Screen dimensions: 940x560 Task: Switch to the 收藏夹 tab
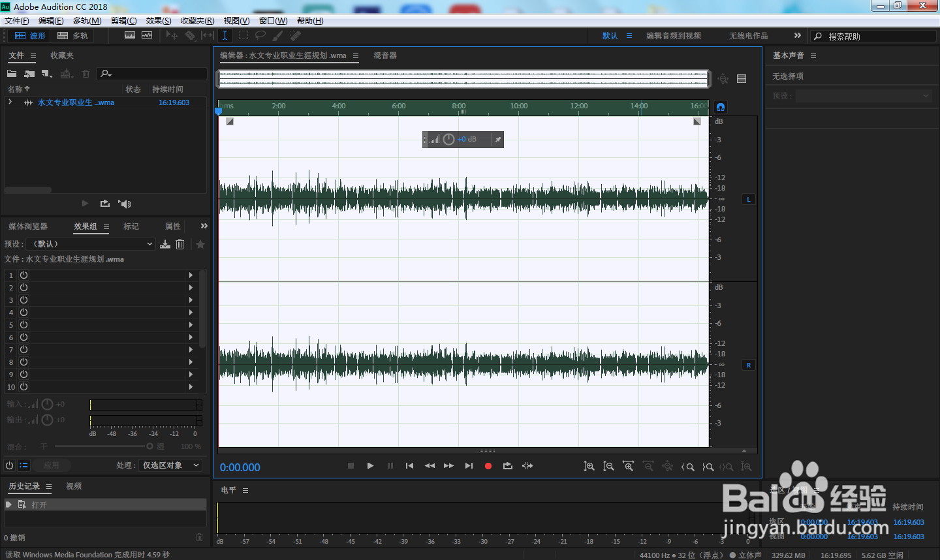pos(62,55)
